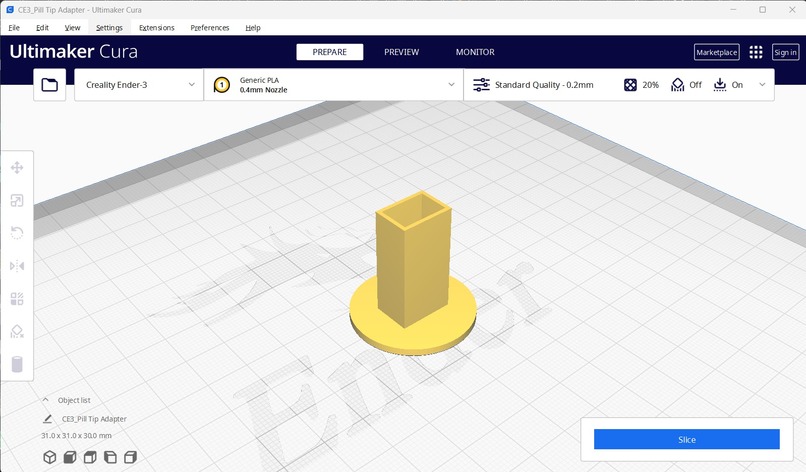
Task: Click the adhesion On icon
Action: [720, 85]
